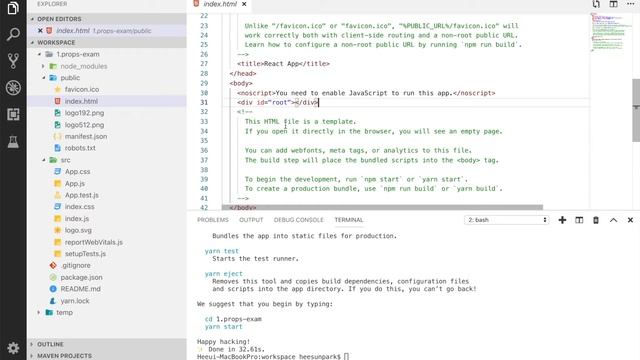Kill the terminal with trash icon
Image resolution: width=640 pixels, height=360 pixels.
click(596, 220)
